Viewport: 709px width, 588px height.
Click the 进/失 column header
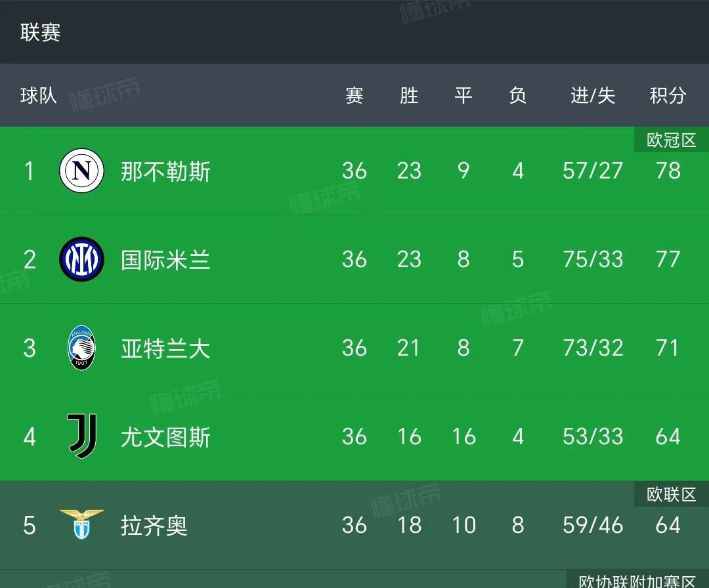click(593, 95)
